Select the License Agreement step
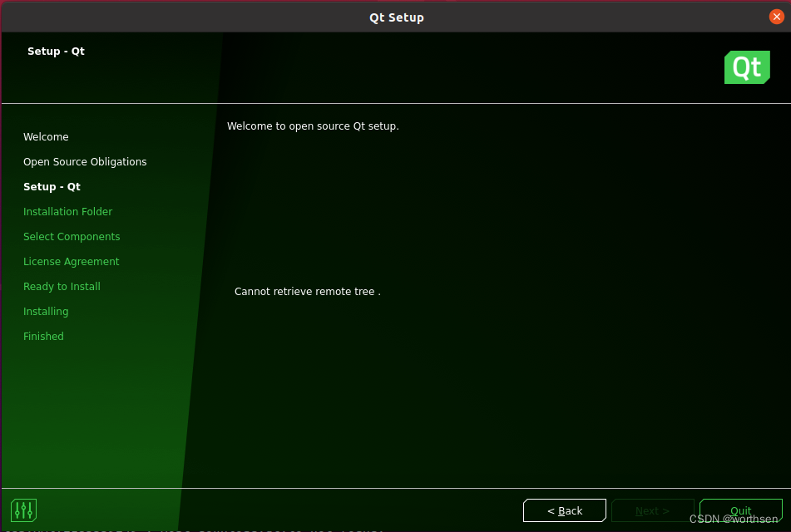Image resolution: width=791 pixels, height=532 pixels. click(72, 262)
